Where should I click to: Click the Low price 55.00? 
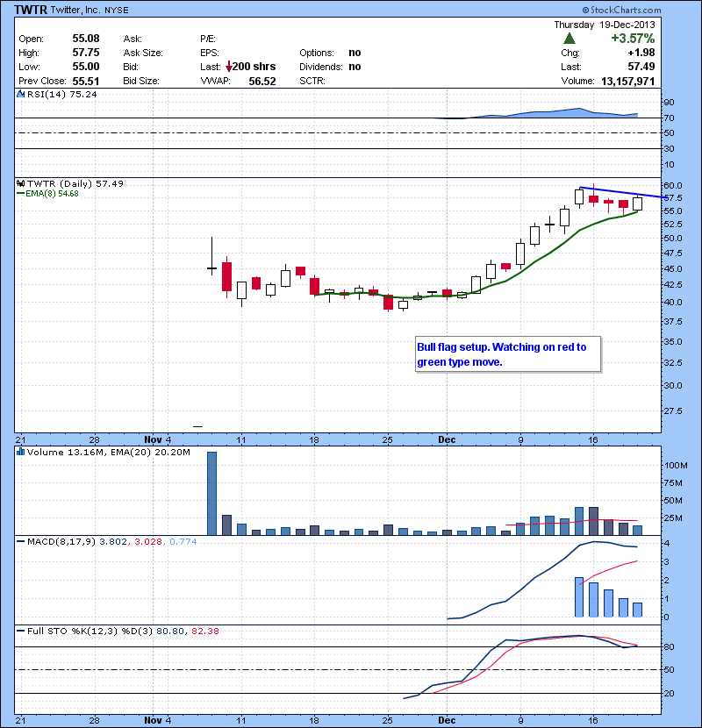pos(86,67)
